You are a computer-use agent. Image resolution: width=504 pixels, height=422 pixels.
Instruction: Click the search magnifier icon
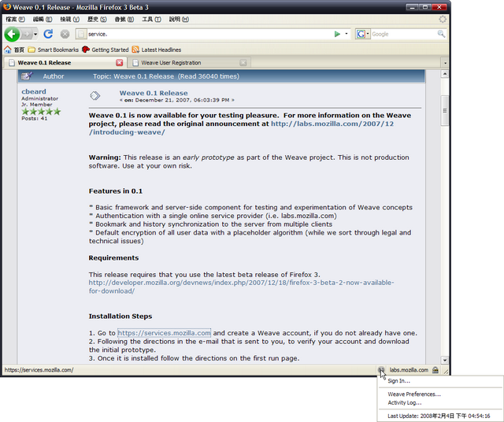point(441,34)
